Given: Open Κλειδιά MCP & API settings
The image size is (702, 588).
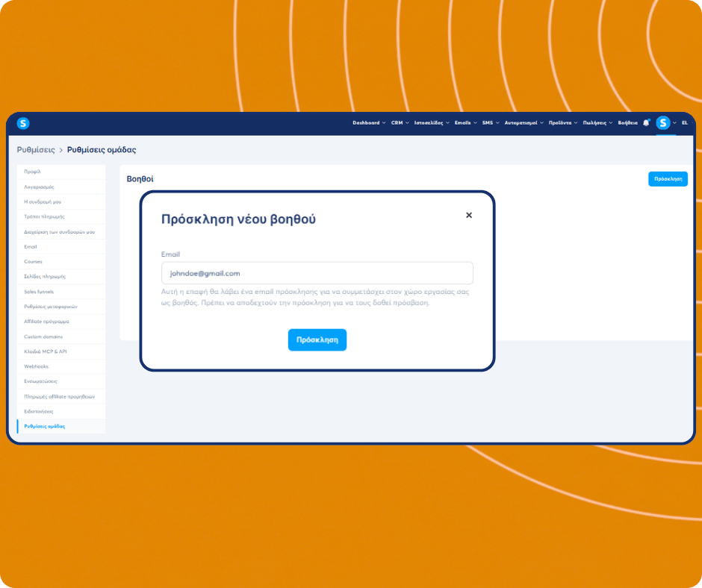Looking at the screenshot, I should tap(61, 351).
